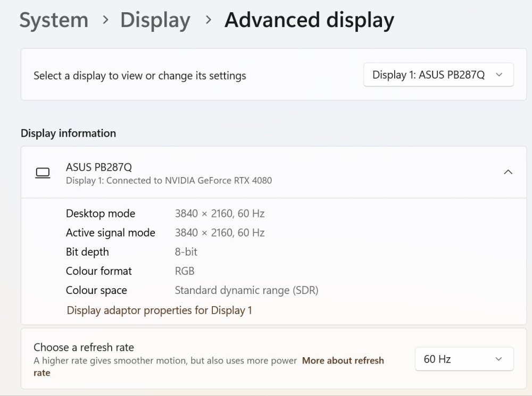
Task: Click the Standard dynamic range (SDR) value
Action: [246, 290]
